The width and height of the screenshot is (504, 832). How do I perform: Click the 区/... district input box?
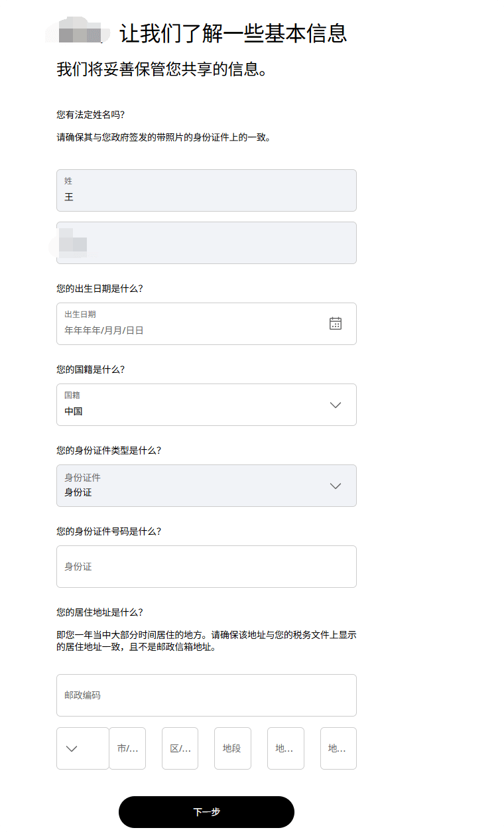click(x=180, y=748)
